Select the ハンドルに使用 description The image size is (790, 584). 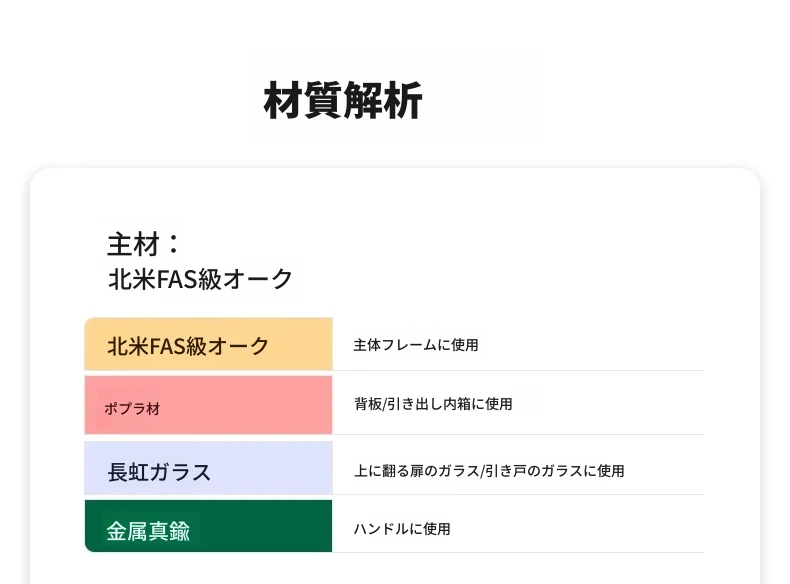coord(401,528)
